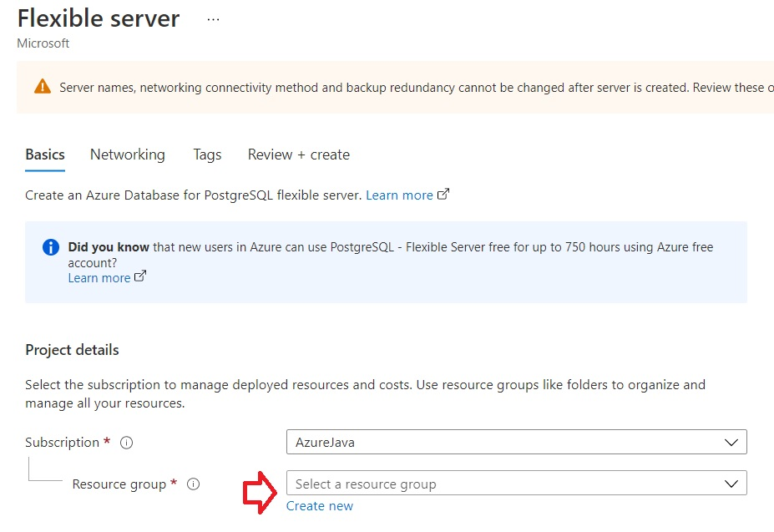The height and width of the screenshot is (532, 774).
Task: Click the Resource group field label
Action: click(119, 484)
